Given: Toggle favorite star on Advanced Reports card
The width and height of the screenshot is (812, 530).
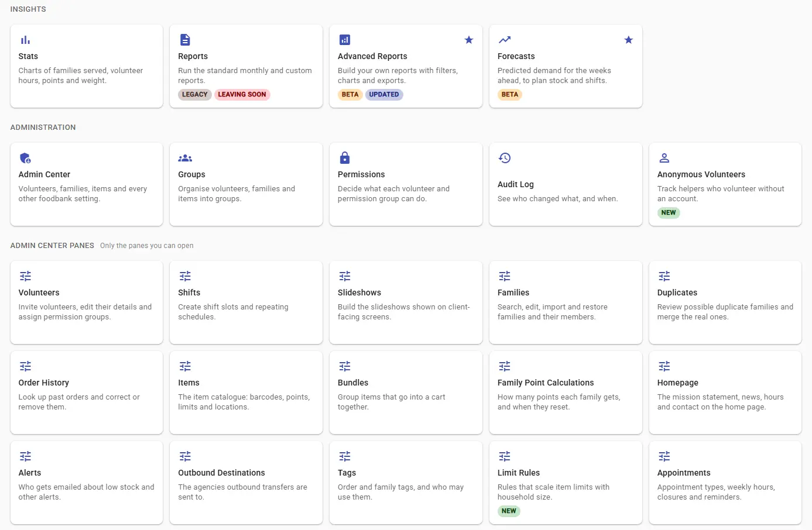Looking at the screenshot, I should (469, 40).
